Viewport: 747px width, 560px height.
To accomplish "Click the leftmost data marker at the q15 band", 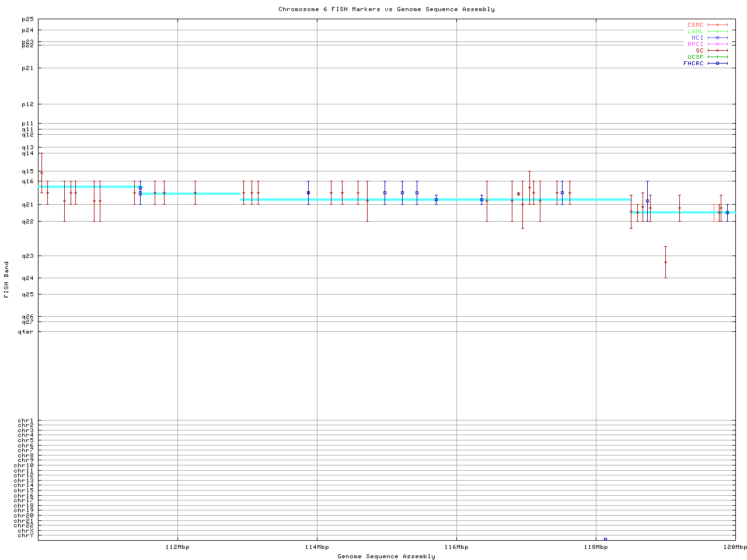I will pyautogui.click(x=41, y=173).
